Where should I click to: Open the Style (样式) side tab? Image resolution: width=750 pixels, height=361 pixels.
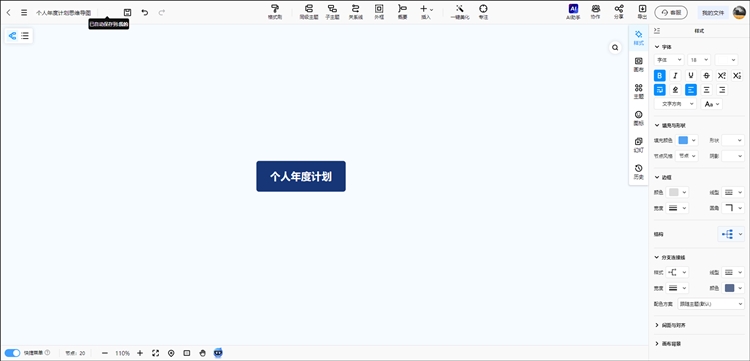click(x=639, y=37)
